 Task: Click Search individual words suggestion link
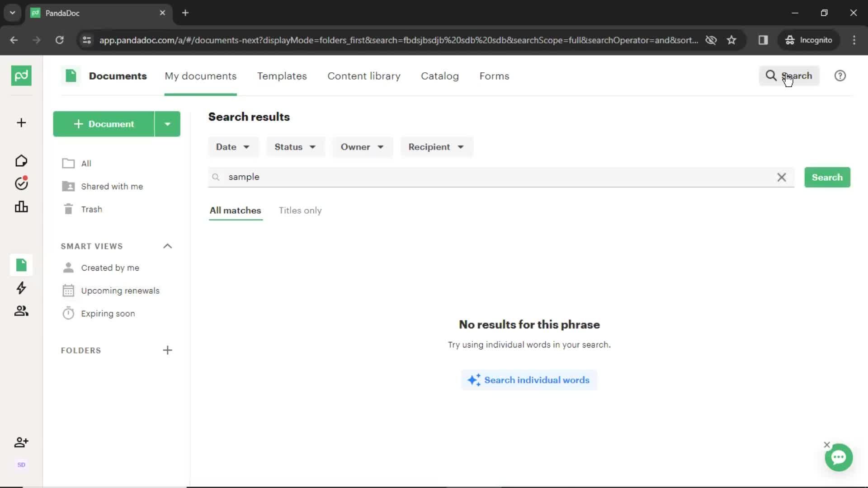point(529,380)
